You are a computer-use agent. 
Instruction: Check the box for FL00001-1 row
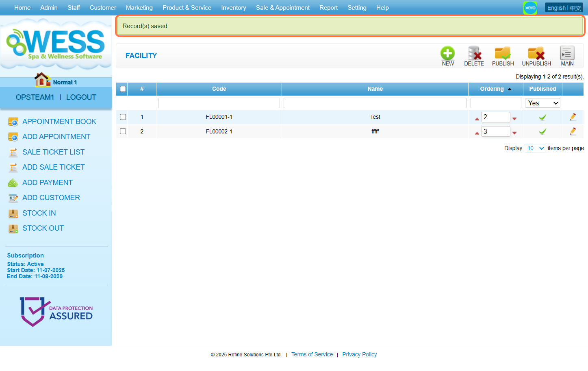pos(123,117)
